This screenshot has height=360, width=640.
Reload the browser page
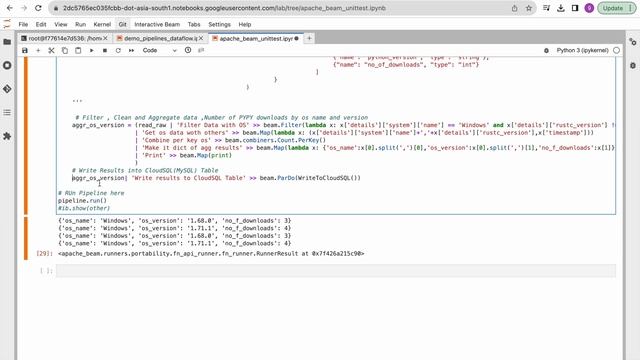pos(38,8)
